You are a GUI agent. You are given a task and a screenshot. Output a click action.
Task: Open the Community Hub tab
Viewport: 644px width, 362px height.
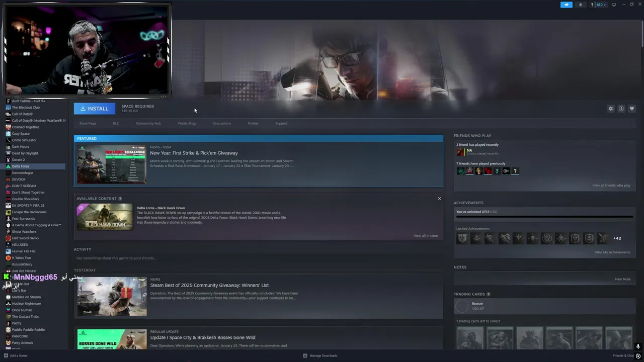pyautogui.click(x=148, y=123)
